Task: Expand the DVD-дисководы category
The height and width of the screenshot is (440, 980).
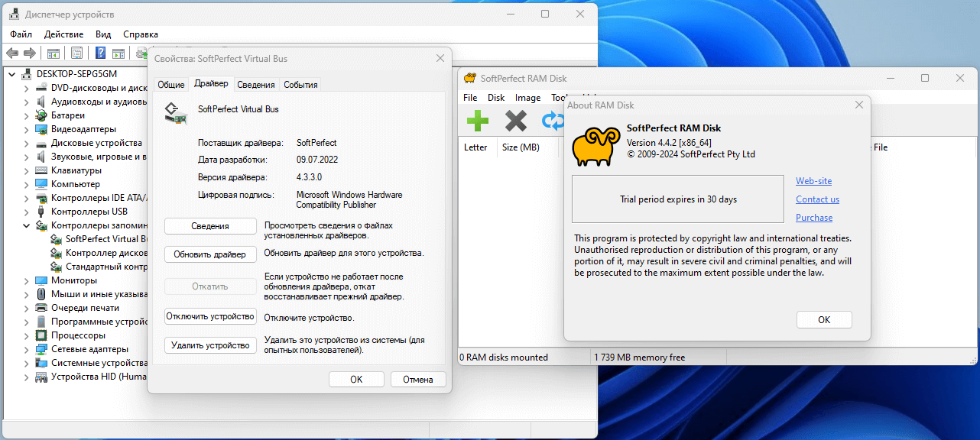Action: click(27, 88)
